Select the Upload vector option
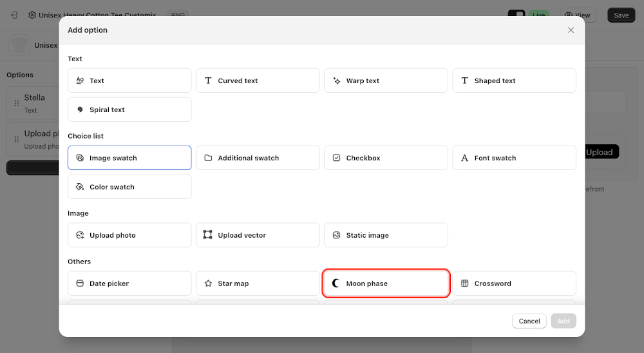 [258, 235]
